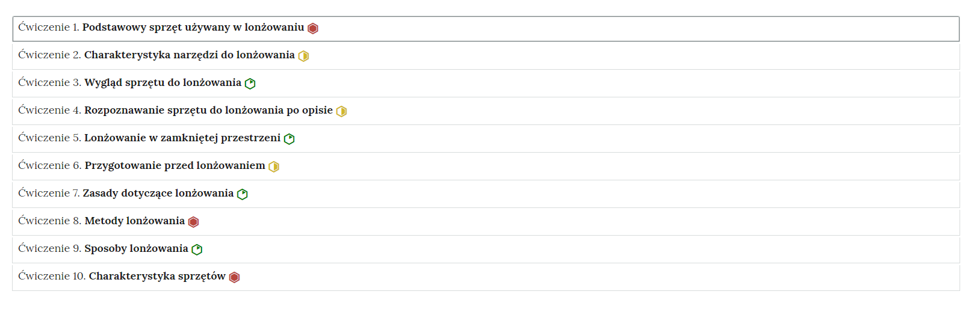Open Ćwiczenie 7 Zasady dotyczące lonżowania
The image size is (980, 309).
158,194
